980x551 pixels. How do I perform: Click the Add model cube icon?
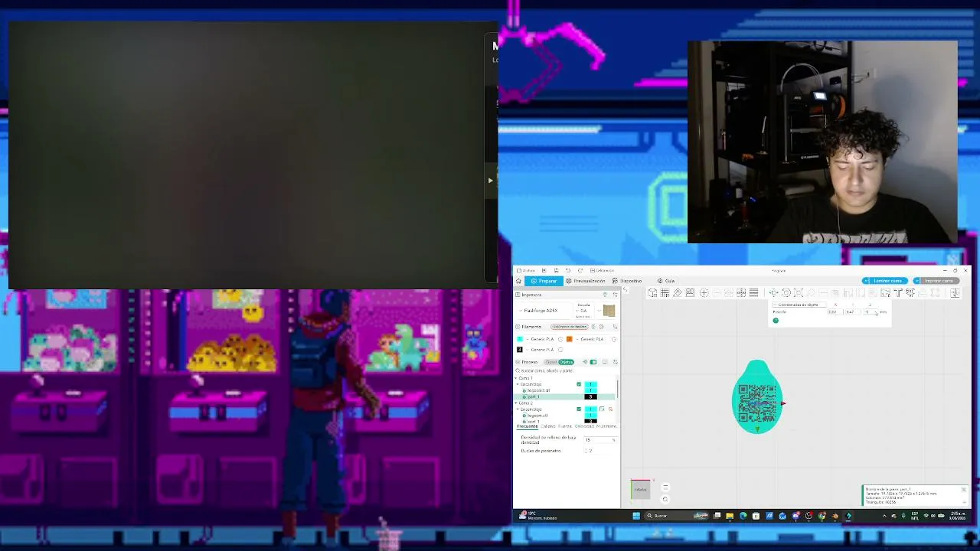(x=652, y=292)
